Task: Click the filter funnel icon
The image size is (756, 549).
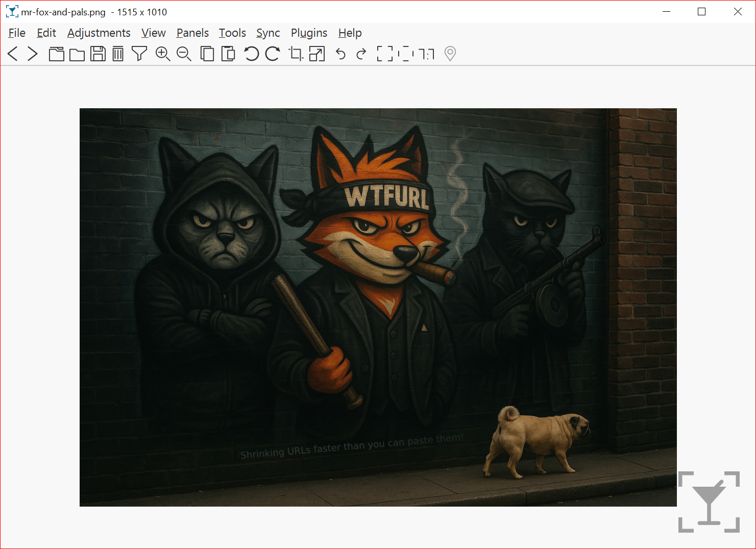Action: tap(139, 54)
